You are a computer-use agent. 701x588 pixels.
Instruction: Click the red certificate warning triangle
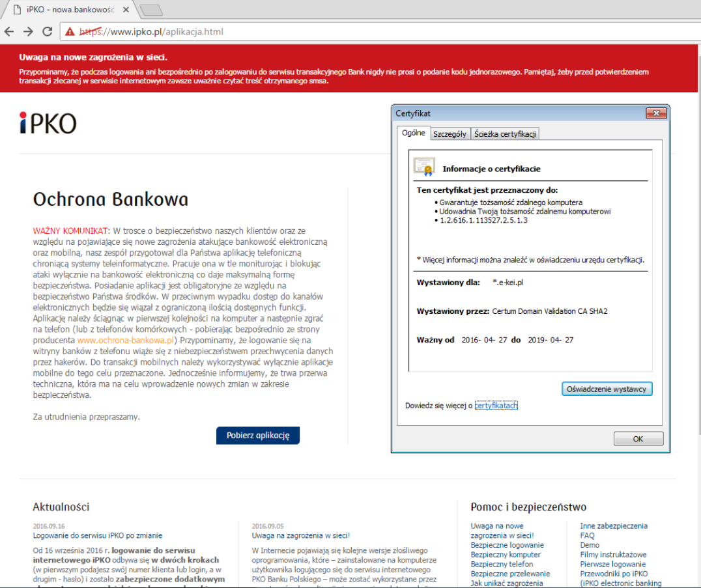pos(70,32)
